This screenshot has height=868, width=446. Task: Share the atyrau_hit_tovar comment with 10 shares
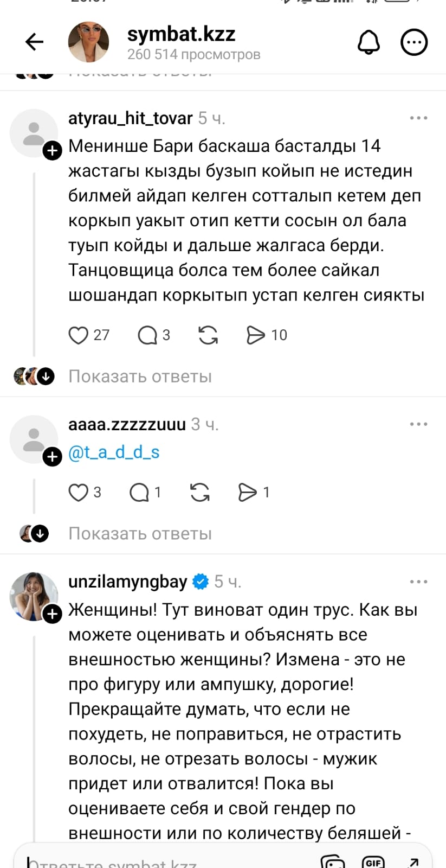255,335
